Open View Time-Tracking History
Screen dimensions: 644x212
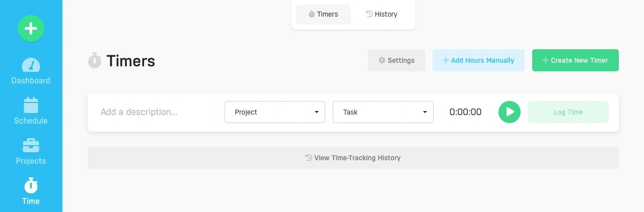pyautogui.click(x=353, y=158)
